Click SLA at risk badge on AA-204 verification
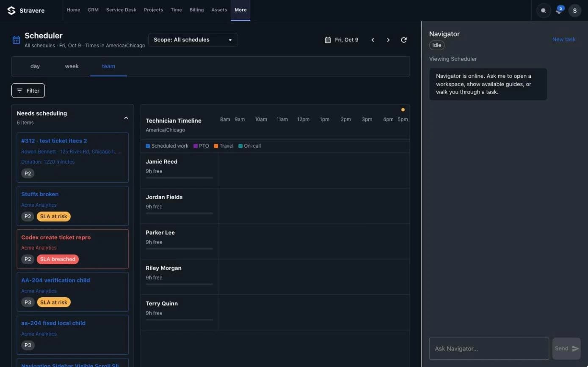This screenshot has height=367, width=588. [x=54, y=302]
